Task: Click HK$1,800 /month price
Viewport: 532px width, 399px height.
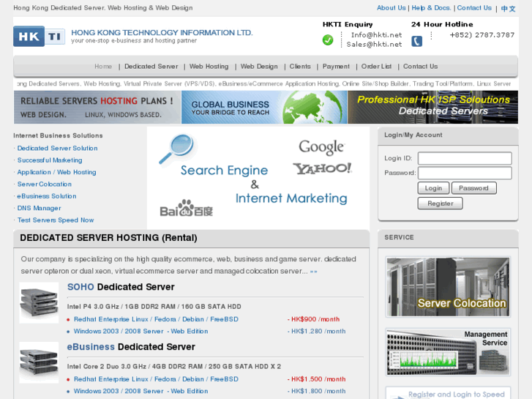Action: (x=318, y=391)
